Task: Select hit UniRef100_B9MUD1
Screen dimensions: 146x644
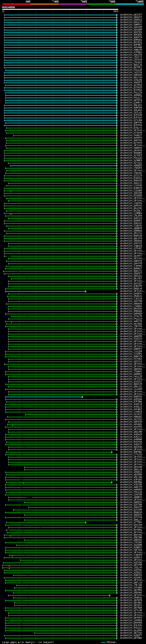Action: tap(131, 40)
